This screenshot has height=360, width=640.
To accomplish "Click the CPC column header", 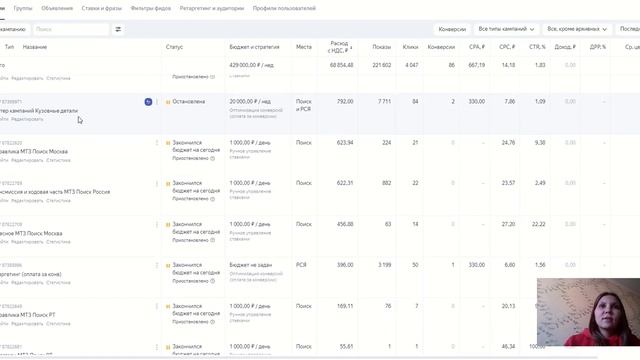I will (x=507, y=47).
